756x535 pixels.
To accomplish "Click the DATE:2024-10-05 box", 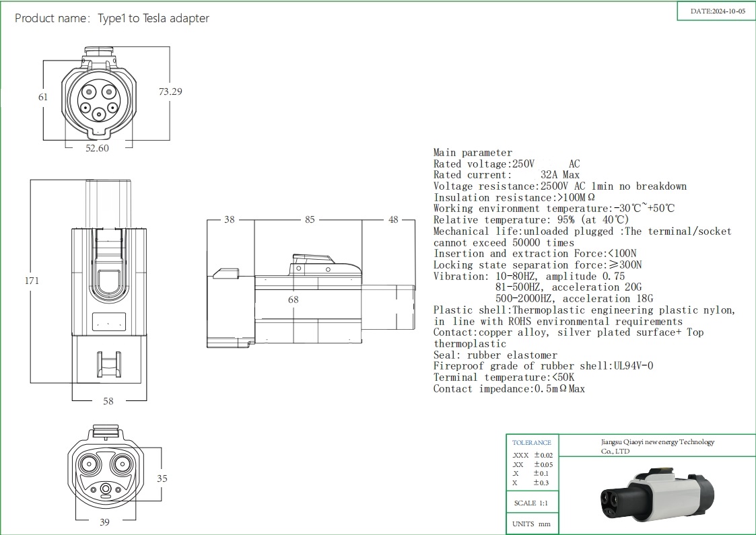I will 718,11.
